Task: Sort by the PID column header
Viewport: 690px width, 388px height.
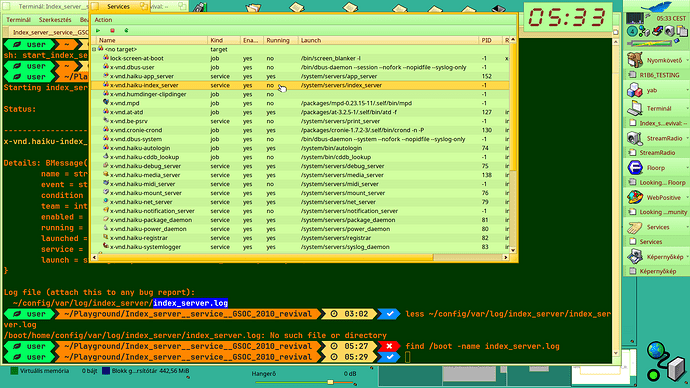Action: pos(490,40)
